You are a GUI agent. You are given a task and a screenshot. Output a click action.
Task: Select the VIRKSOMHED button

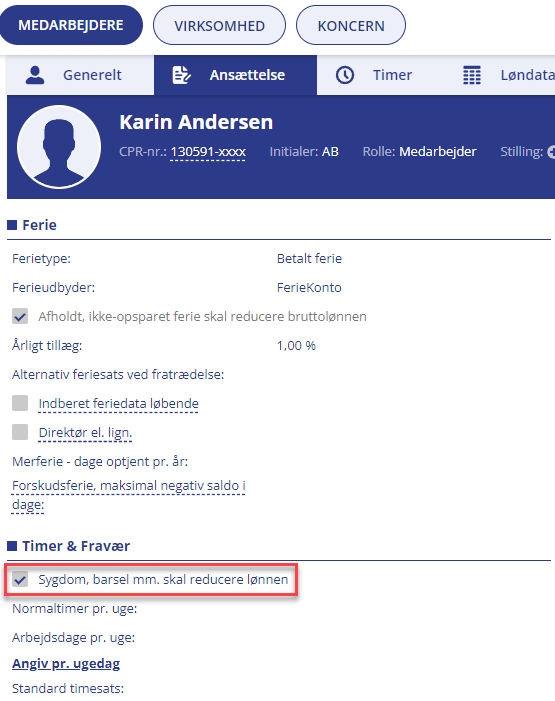point(219,25)
